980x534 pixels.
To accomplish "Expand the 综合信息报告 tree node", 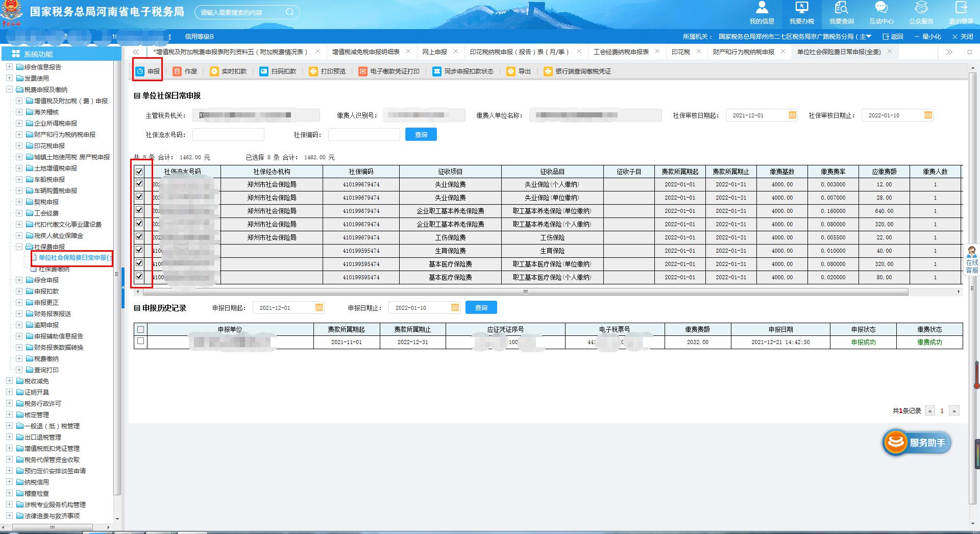I will click(x=9, y=67).
